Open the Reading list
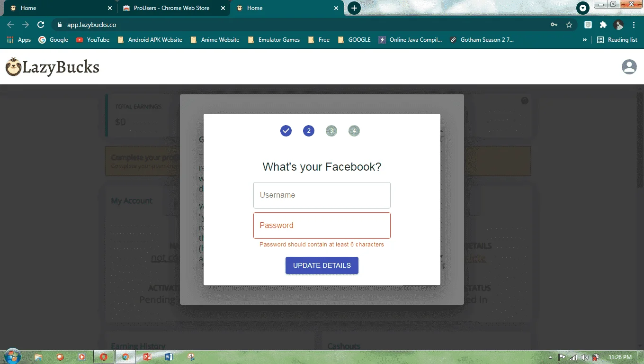The width and height of the screenshot is (644, 364). click(617, 40)
